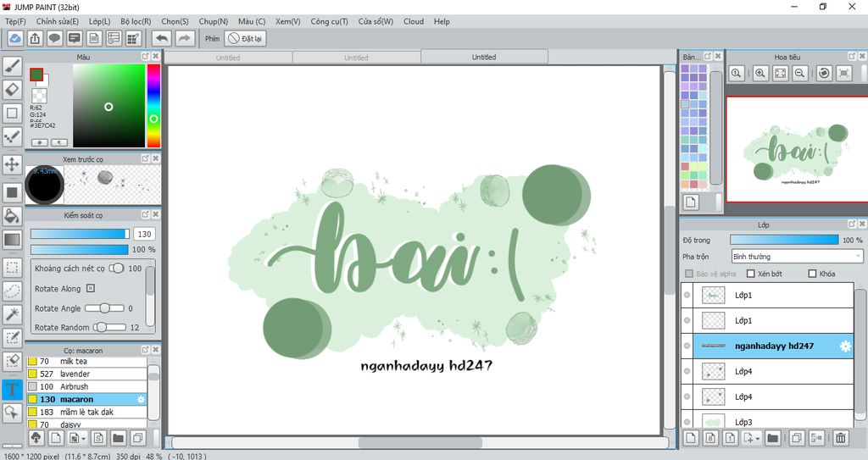Click the foreground green color swatch
868x460 pixels.
point(36,75)
